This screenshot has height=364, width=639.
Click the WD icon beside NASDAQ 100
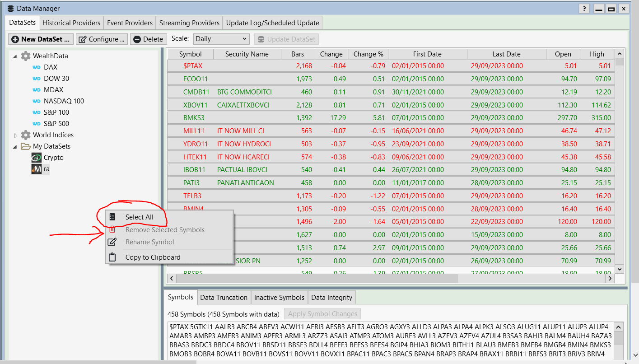[x=37, y=101]
